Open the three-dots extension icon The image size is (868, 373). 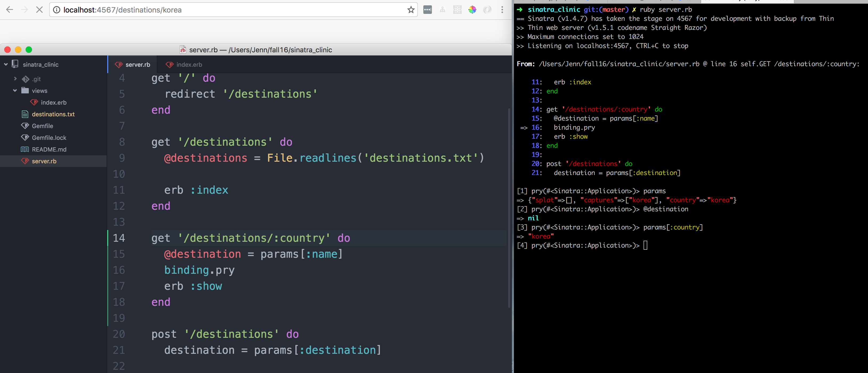428,10
